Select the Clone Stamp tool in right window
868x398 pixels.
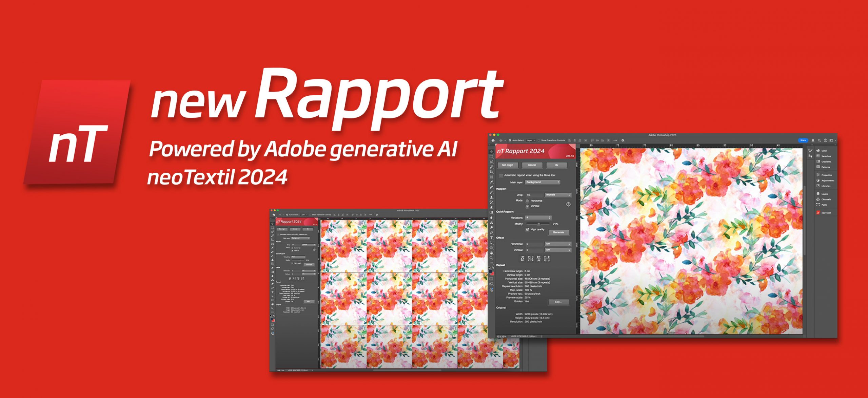[x=491, y=197]
